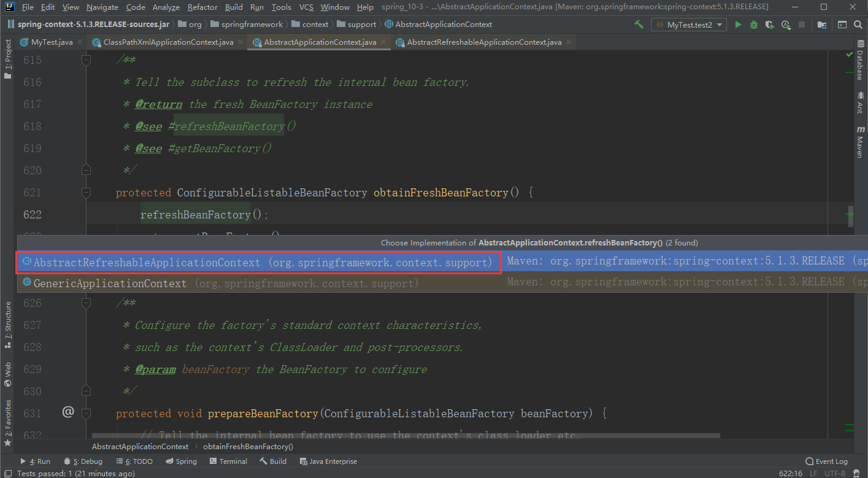868x478 pixels.
Task: Open the Maven tool window
Action: point(860,142)
